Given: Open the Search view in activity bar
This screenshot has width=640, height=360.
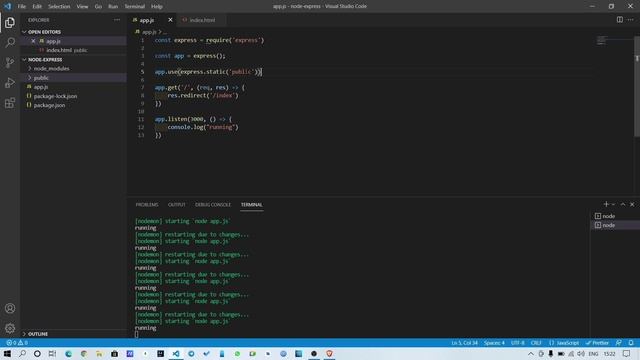Looking at the screenshot, I should tap(10, 42).
